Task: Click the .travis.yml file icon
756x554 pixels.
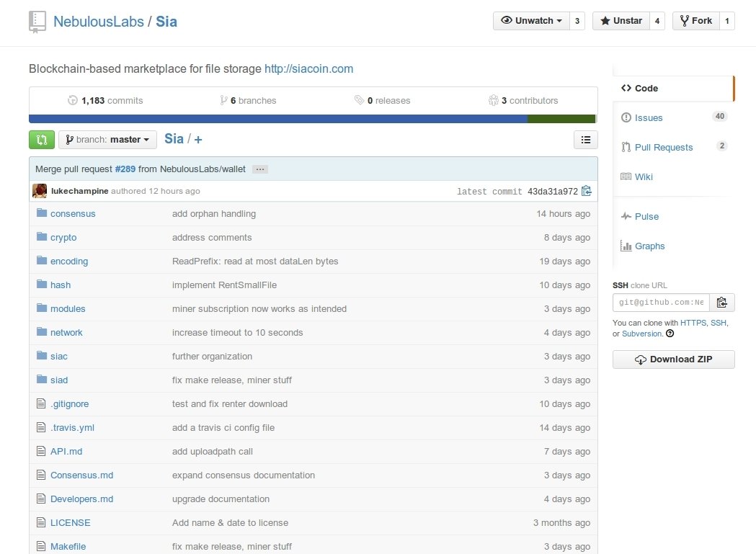Action: (x=41, y=427)
